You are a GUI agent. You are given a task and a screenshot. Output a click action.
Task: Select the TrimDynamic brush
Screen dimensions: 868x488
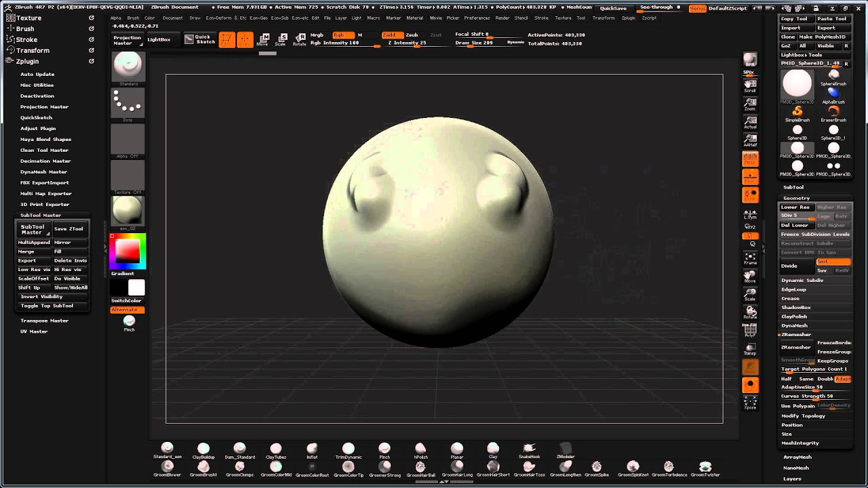click(349, 451)
